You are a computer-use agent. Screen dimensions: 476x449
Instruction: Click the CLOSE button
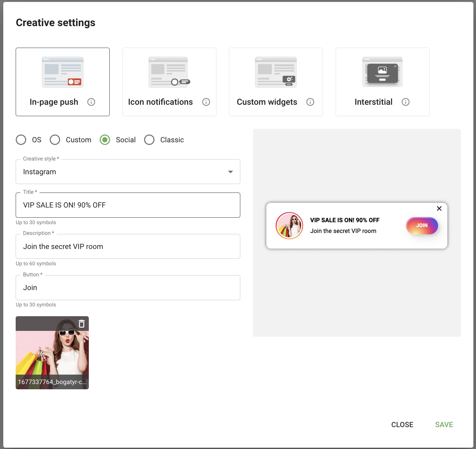402,425
